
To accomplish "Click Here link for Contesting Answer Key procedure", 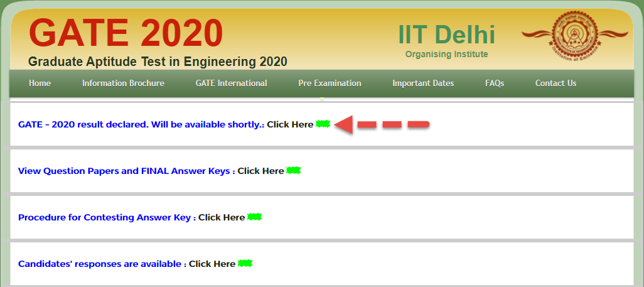I will [222, 217].
